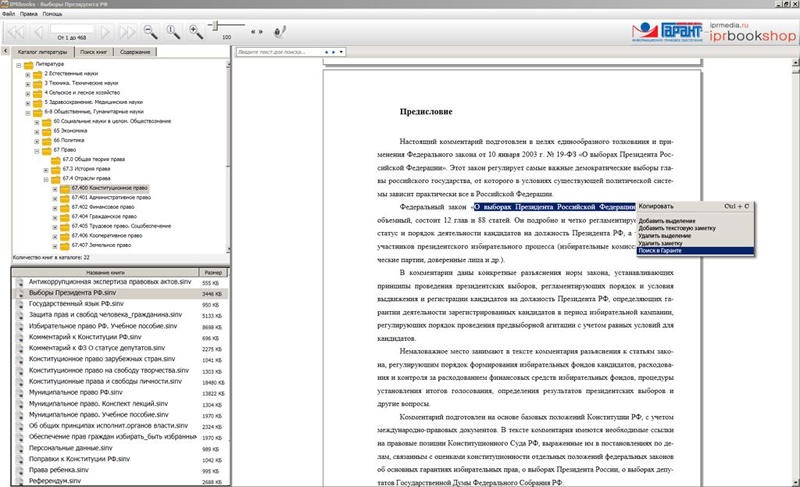
Task: Go to the previous page
Action: tap(38, 32)
